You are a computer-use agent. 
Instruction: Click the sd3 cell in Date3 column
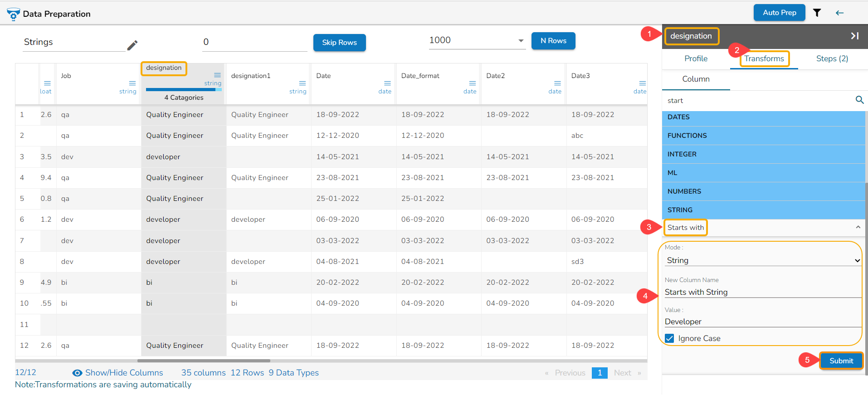[577, 262]
